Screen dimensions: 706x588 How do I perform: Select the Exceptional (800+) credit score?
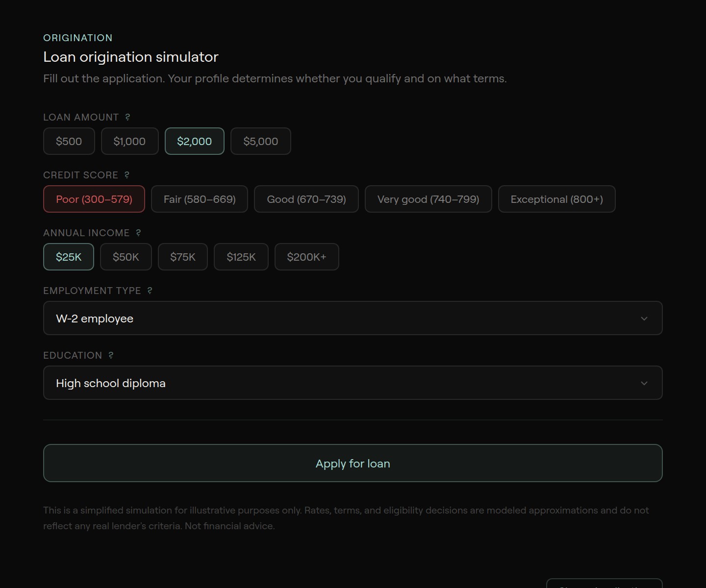point(556,199)
